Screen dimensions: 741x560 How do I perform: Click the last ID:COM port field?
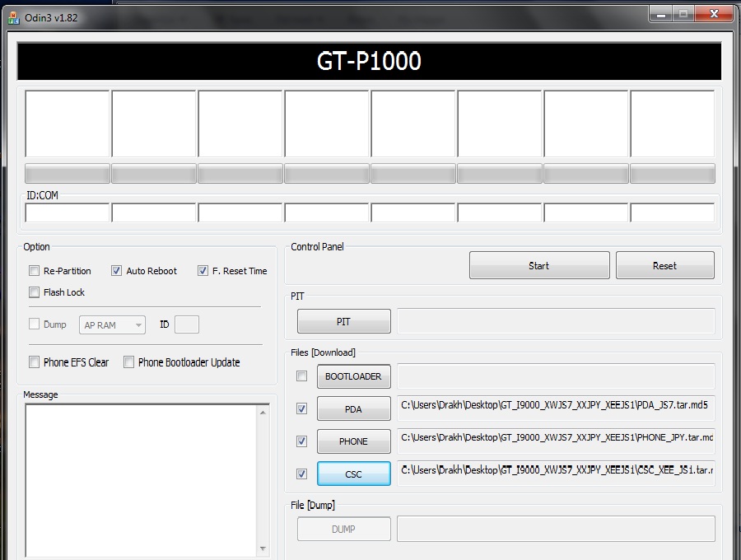pyautogui.click(x=673, y=212)
